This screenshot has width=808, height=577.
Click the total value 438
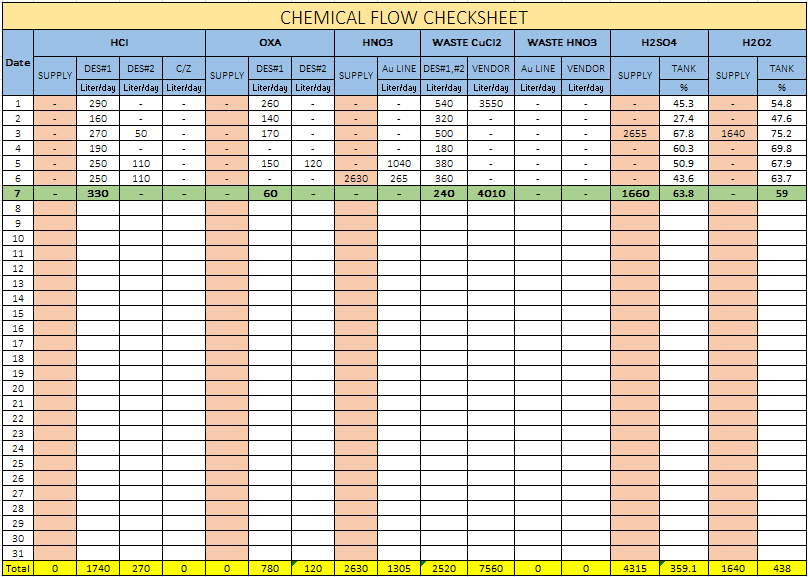782,569
